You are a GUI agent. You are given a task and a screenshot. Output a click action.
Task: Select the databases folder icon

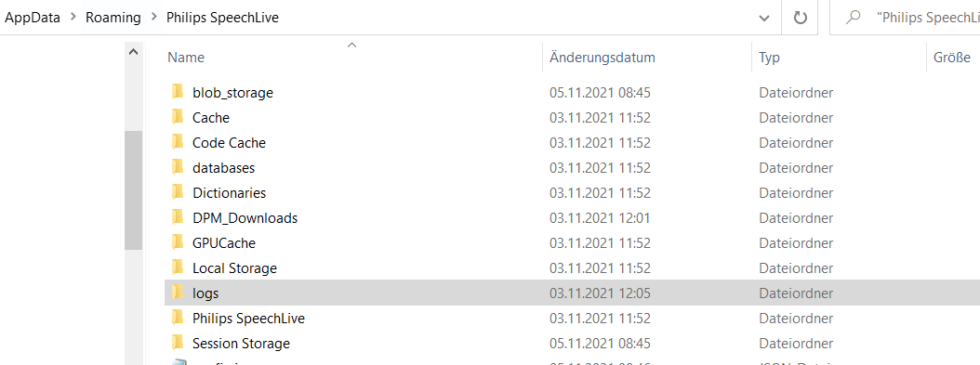(178, 167)
